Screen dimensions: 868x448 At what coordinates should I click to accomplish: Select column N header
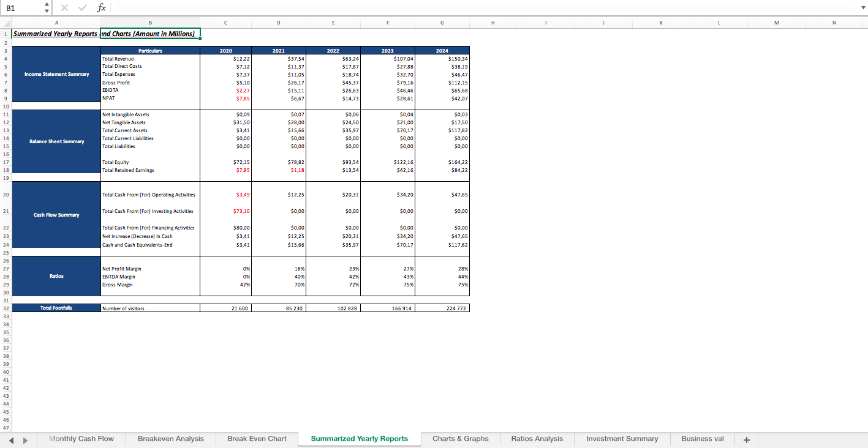(x=834, y=23)
